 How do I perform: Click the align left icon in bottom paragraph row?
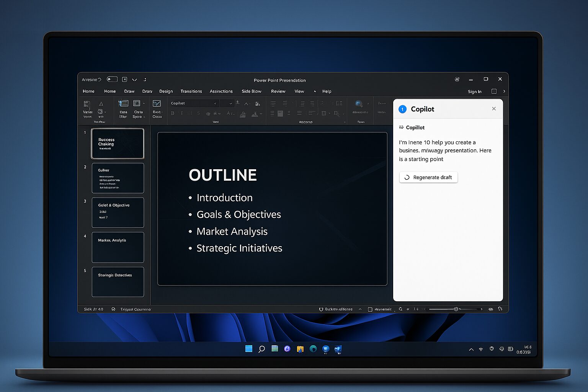pyautogui.click(x=272, y=113)
